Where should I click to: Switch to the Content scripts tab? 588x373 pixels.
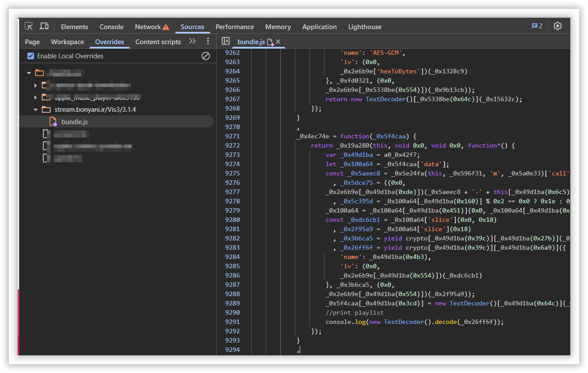[158, 42]
